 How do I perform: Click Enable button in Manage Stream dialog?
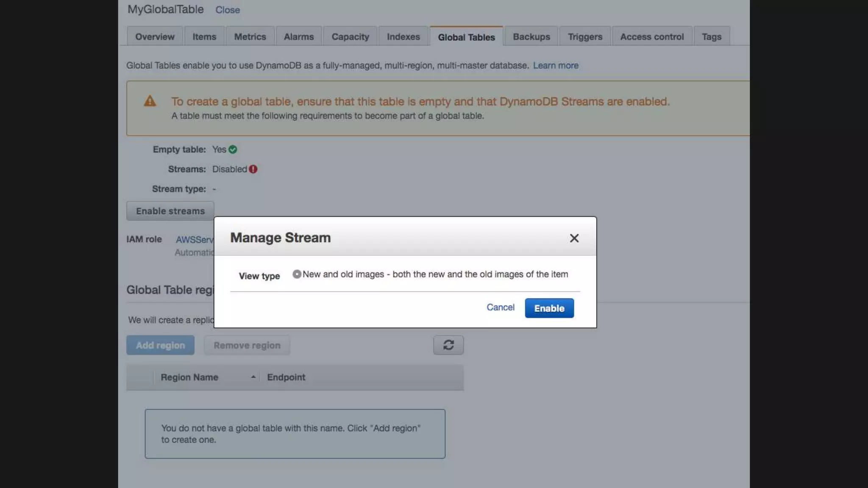(x=549, y=308)
